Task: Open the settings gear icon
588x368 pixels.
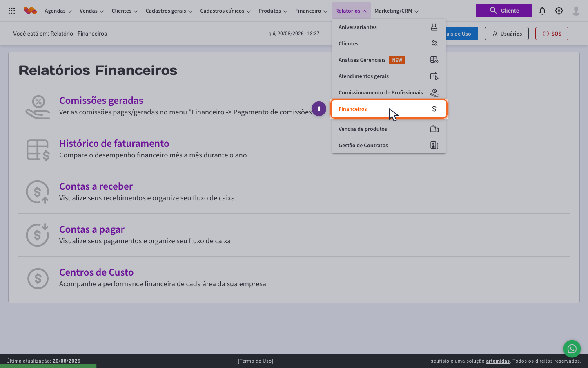Action: pos(559,11)
